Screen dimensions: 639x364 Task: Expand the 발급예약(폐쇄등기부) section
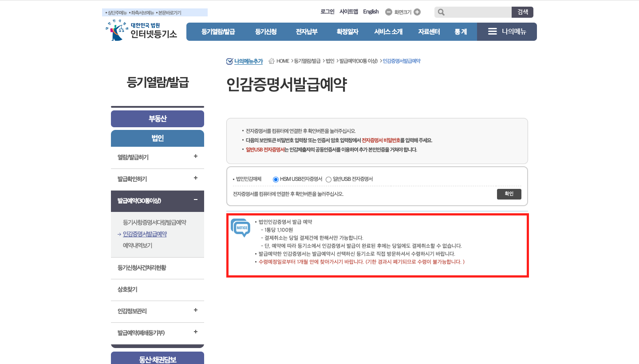click(195, 332)
